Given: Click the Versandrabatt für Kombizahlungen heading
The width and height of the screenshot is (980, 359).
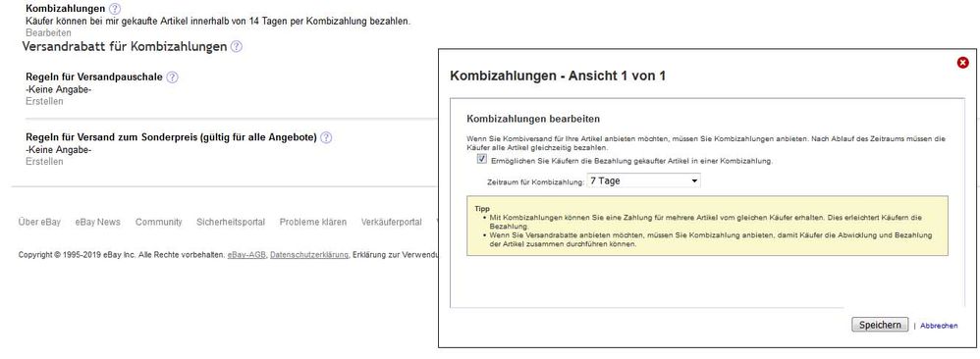Looking at the screenshot, I should pos(125,47).
